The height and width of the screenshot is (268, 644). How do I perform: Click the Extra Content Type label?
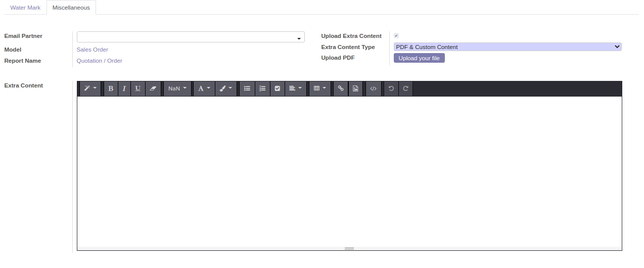point(348,47)
